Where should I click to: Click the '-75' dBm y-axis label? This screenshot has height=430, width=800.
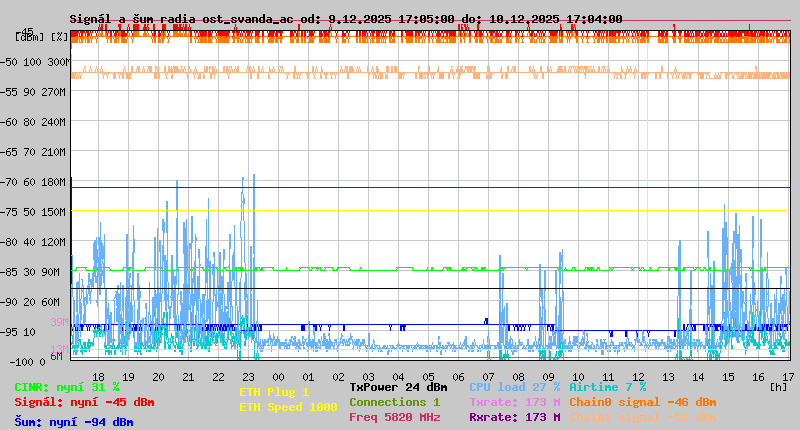8,212
